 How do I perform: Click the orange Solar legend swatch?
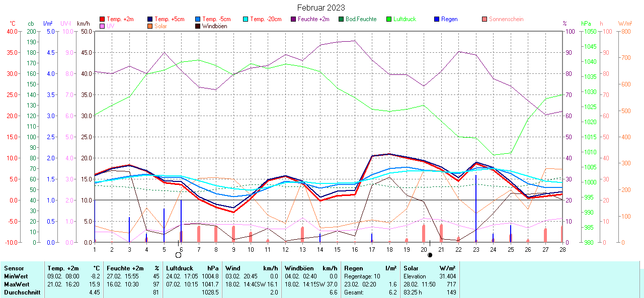click(150, 26)
